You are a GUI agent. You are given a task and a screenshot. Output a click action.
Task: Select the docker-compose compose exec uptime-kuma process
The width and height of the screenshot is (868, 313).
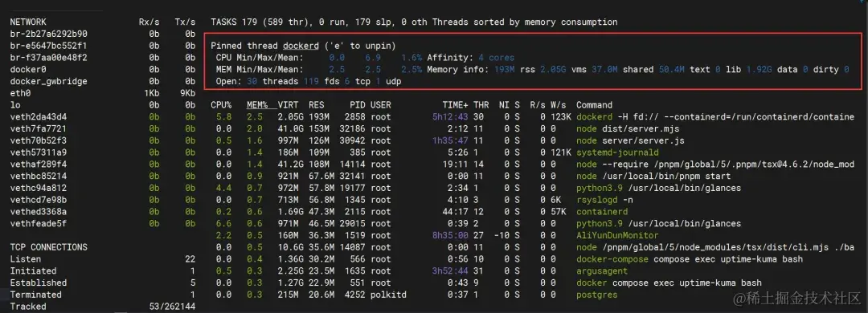[690, 258]
